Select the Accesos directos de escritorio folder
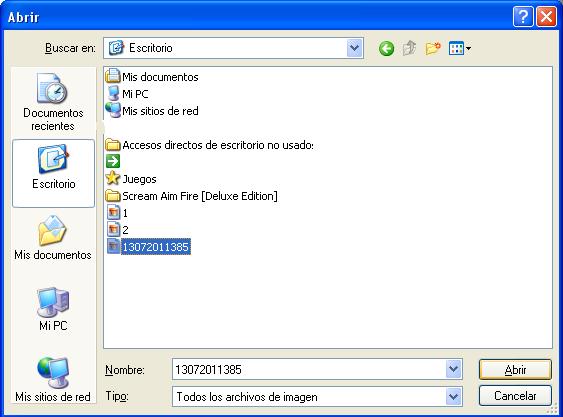Screen dimensions: 563x417 point(210,145)
